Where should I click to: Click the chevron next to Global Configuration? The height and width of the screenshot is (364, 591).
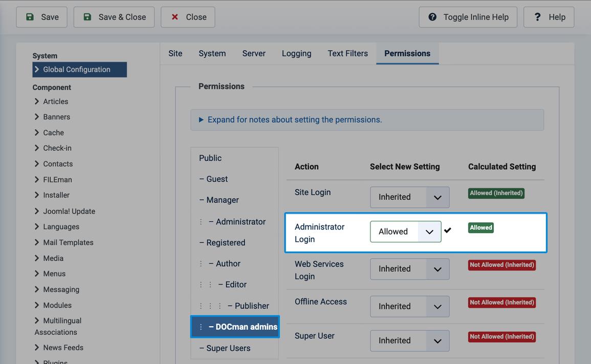pyautogui.click(x=36, y=69)
